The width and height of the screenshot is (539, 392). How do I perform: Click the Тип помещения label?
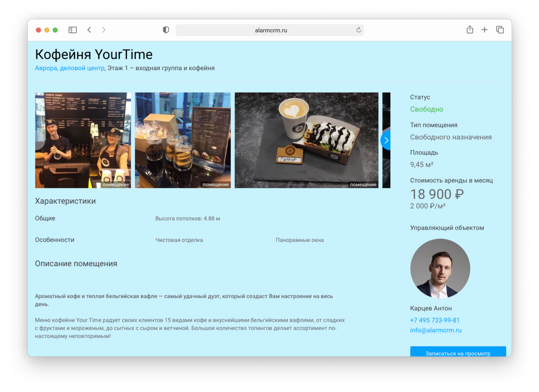pos(434,125)
